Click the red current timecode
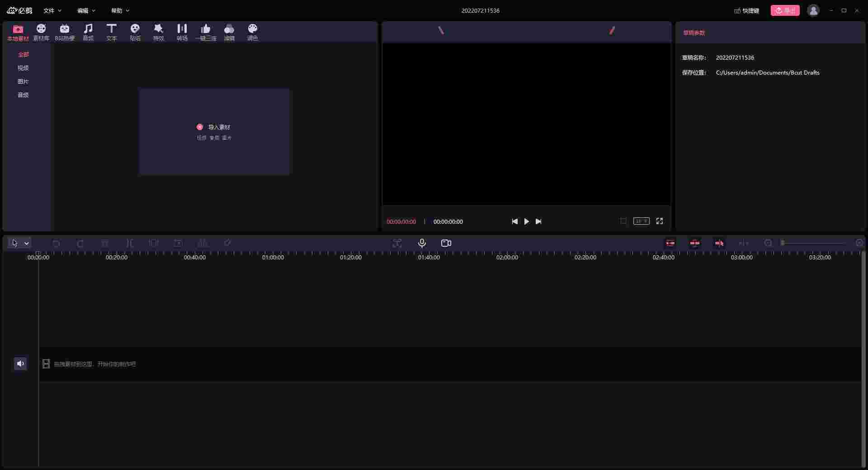This screenshot has height=470, width=868. coord(401,222)
